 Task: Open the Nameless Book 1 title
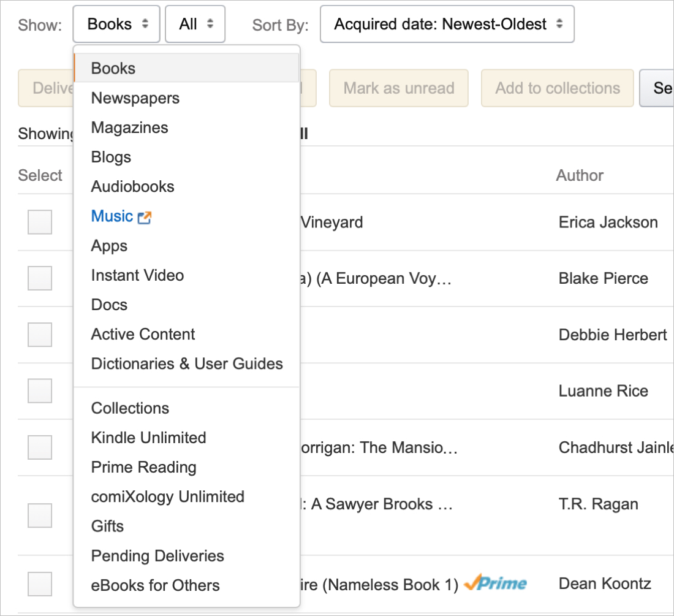pos(379,585)
